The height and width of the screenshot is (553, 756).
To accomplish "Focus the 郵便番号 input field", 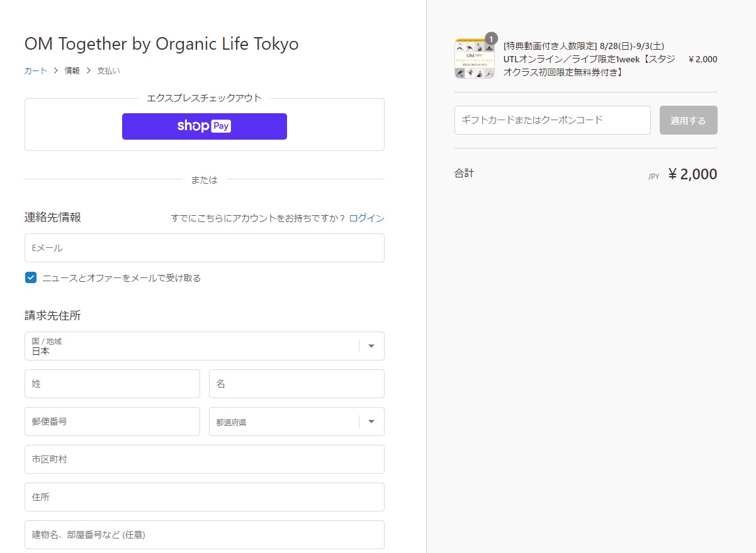I will [x=112, y=422].
